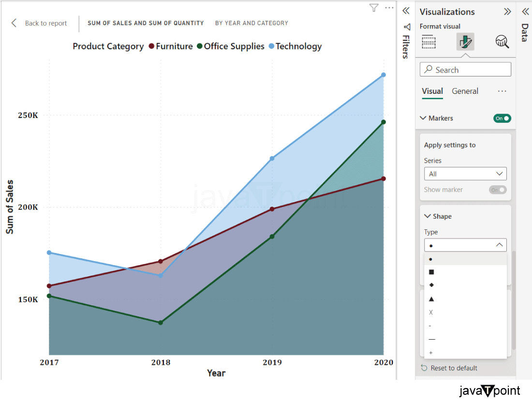The image size is (532, 404).
Task: Click the Office Supplies data point at 2018
Action: (161, 323)
